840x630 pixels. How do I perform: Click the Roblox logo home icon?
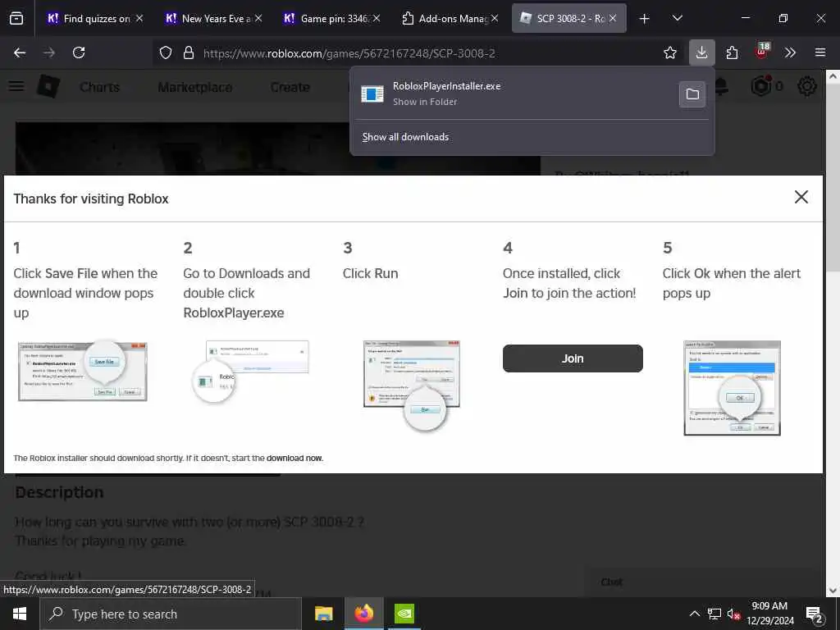click(x=48, y=86)
